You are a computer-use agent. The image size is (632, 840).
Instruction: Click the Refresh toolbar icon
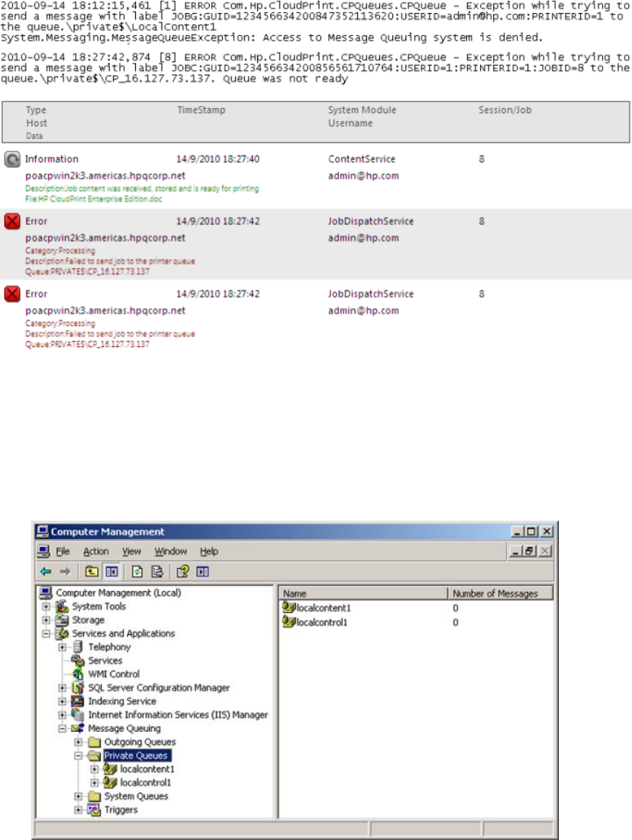pos(137,572)
